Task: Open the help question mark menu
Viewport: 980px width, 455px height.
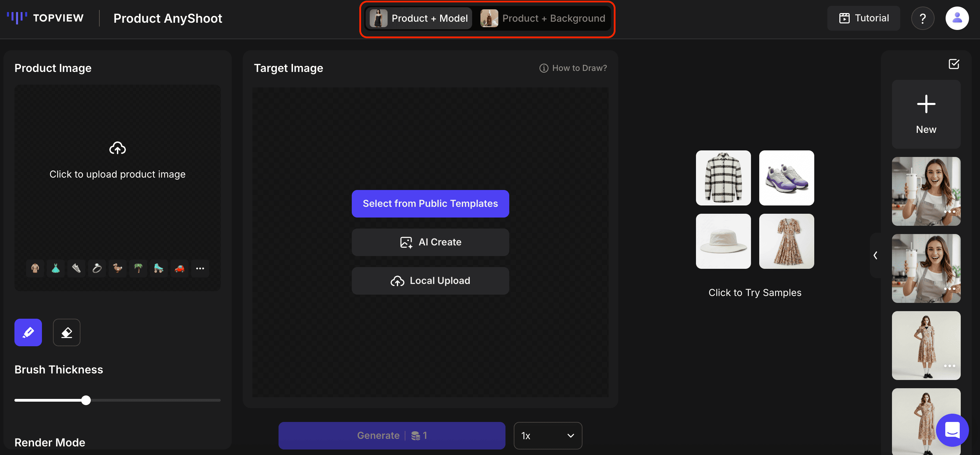Action: point(923,18)
